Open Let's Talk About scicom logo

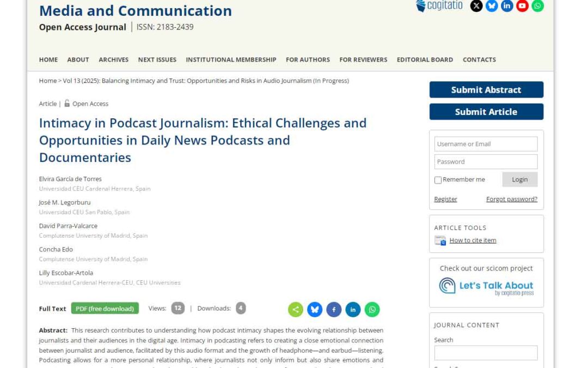click(x=486, y=287)
